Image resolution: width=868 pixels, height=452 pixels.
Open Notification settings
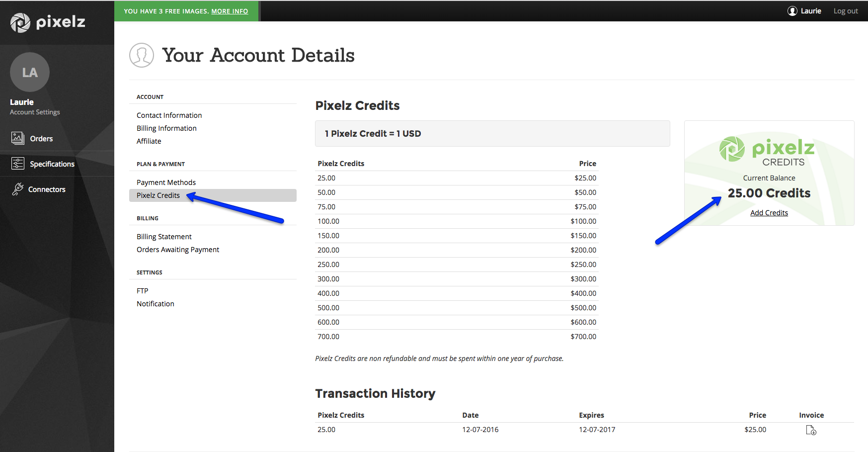[156, 304]
